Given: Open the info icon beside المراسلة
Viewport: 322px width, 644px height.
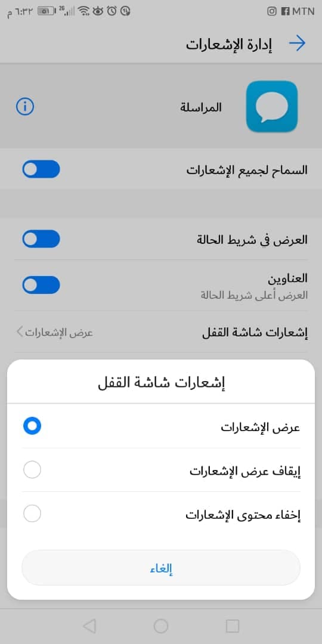Looking at the screenshot, I should click(x=25, y=107).
